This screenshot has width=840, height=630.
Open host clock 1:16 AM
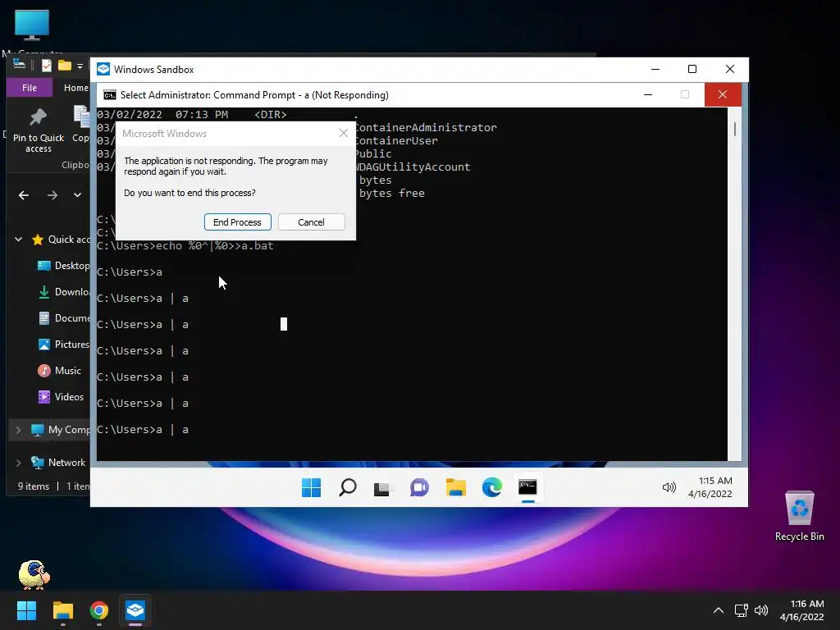click(x=802, y=610)
